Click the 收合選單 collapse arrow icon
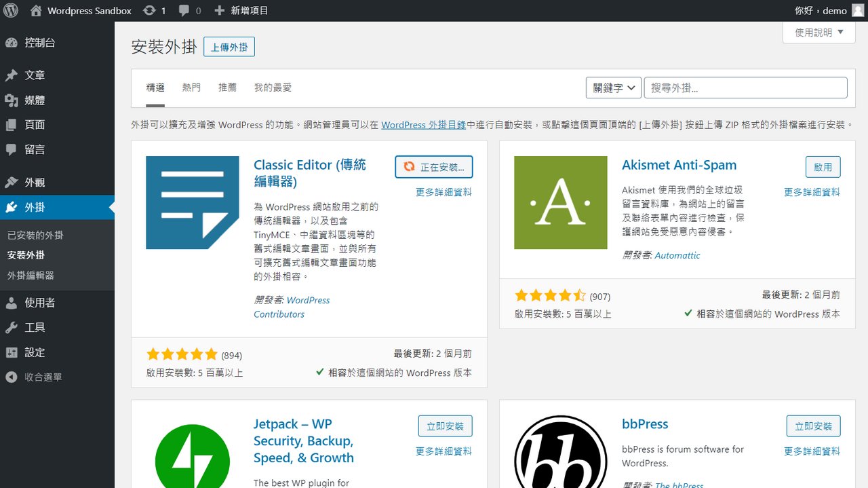 (x=11, y=377)
